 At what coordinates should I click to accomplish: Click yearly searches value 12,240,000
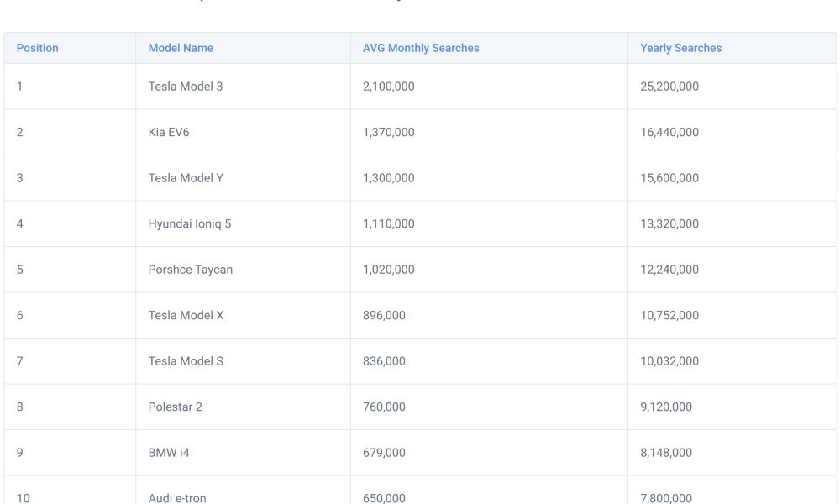pyautogui.click(x=669, y=270)
